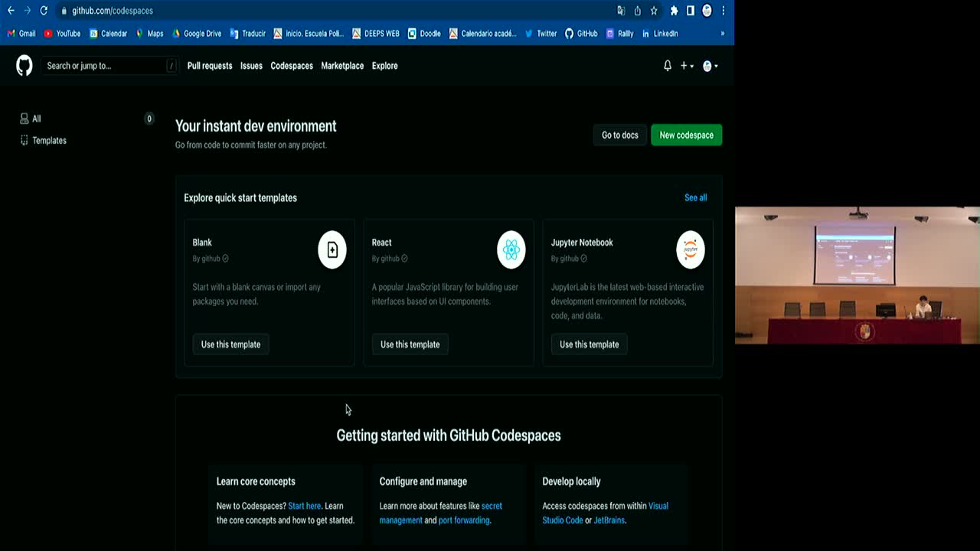Click the green New codespace button

coord(686,135)
